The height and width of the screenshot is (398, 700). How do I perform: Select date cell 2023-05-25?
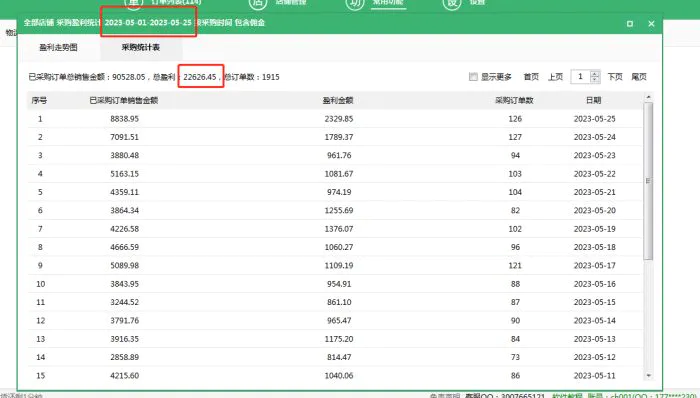coord(595,119)
